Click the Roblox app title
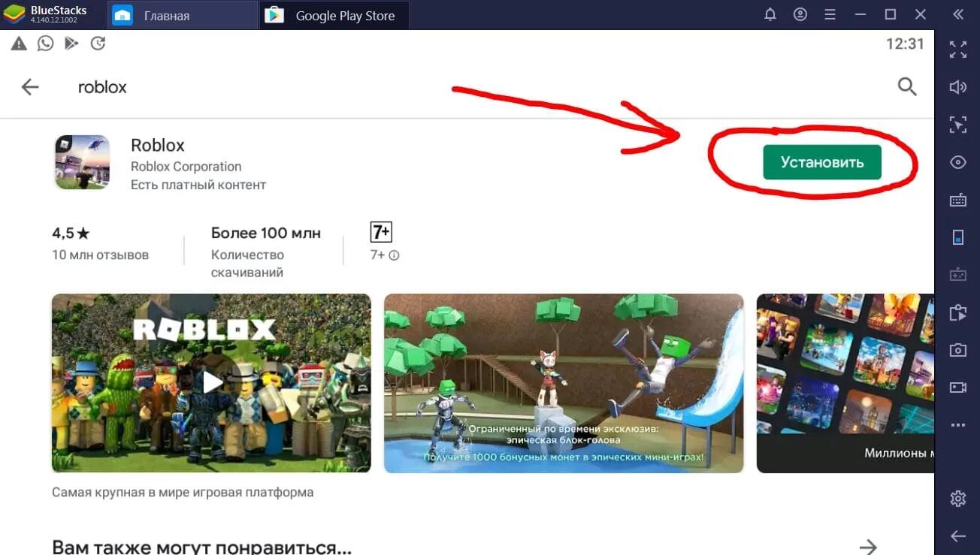980x555 pixels. point(158,145)
